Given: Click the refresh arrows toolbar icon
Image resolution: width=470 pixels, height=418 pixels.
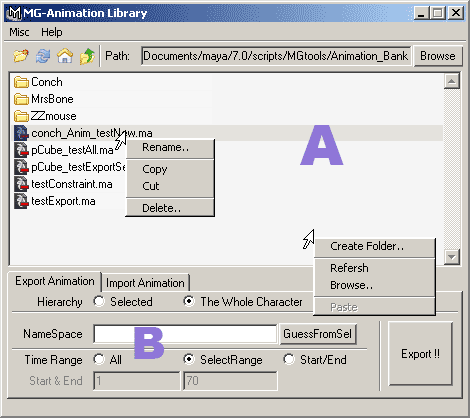Looking at the screenshot, I should 43,56.
